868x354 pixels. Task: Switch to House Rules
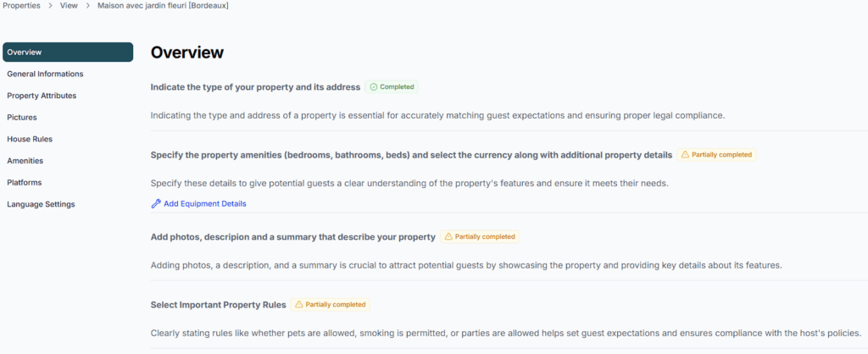[x=30, y=139]
